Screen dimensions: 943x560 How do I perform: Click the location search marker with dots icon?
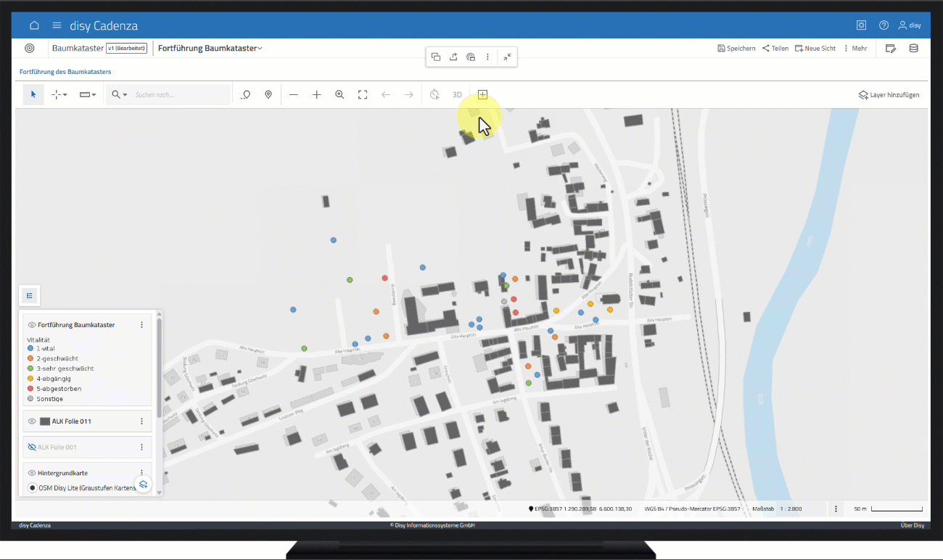click(246, 95)
